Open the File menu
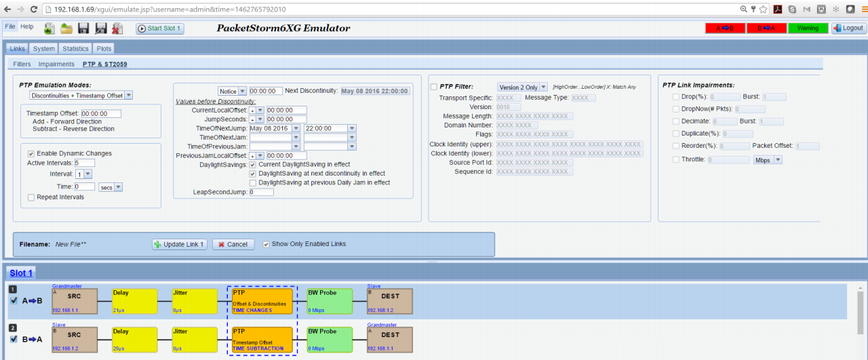868x360 pixels. pyautogui.click(x=10, y=26)
